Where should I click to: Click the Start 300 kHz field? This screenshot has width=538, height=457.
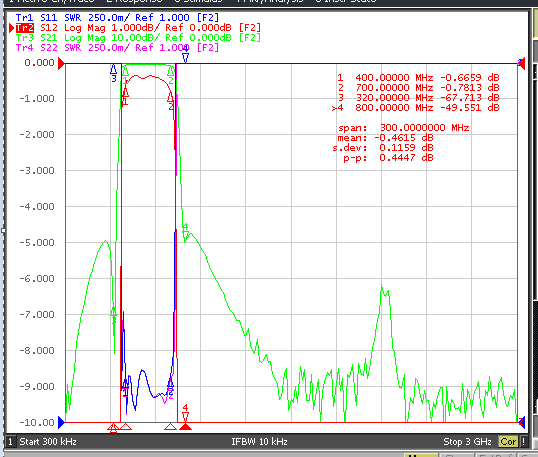(x=48, y=442)
